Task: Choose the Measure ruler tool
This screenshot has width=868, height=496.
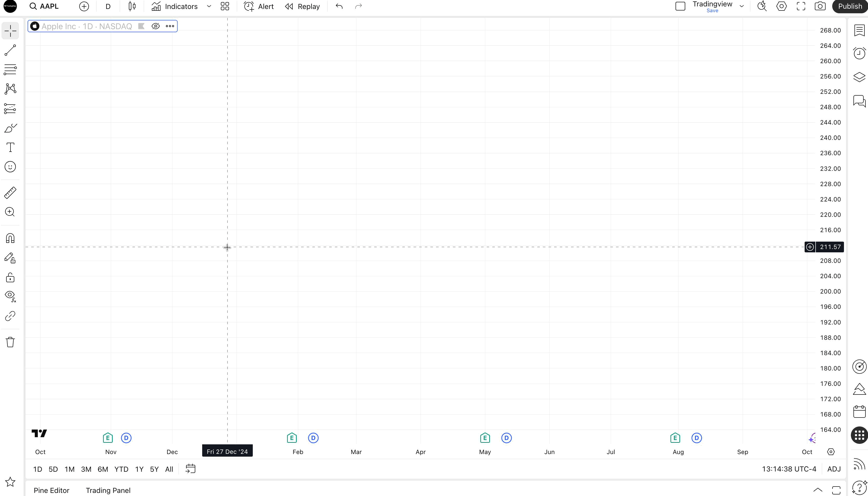Action: click(x=10, y=193)
